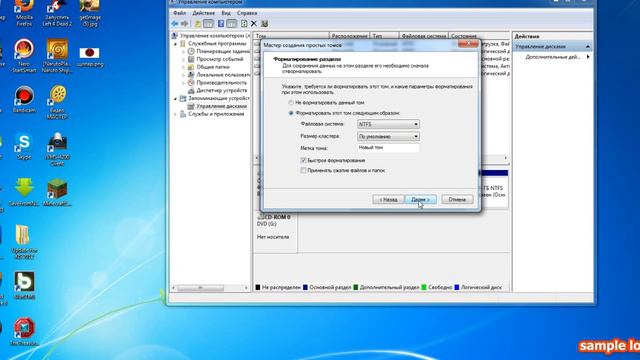Select the Update folder on desktop

pos(24,241)
